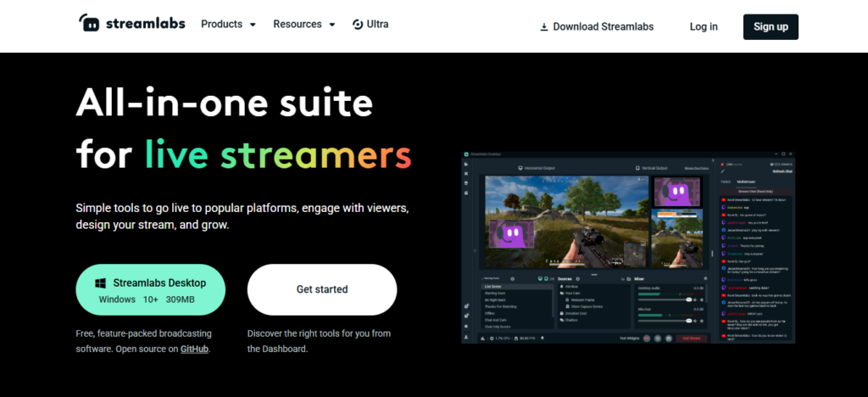Click the "Free, feature-packed broadcasting" description text
This screenshot has width=868, height=397.
click(144, 341)
